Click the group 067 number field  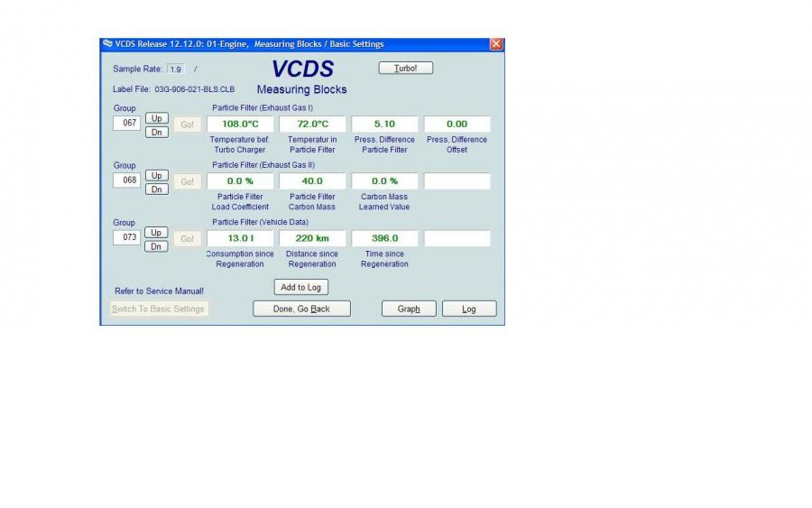[125, 124]
